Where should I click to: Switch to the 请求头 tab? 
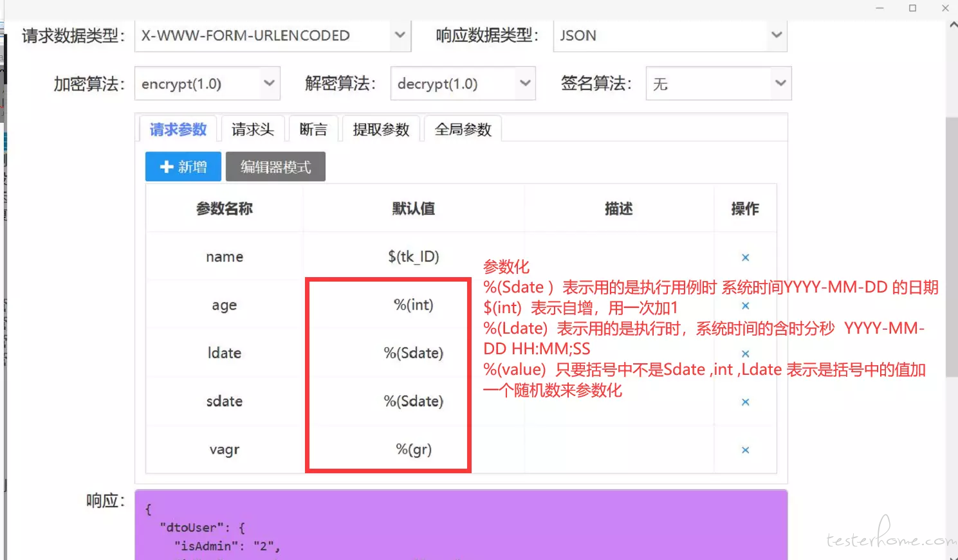coord(253,129)
